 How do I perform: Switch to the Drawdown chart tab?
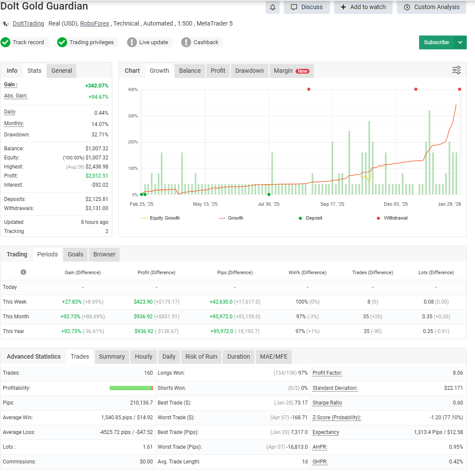[x=249, y=71]
